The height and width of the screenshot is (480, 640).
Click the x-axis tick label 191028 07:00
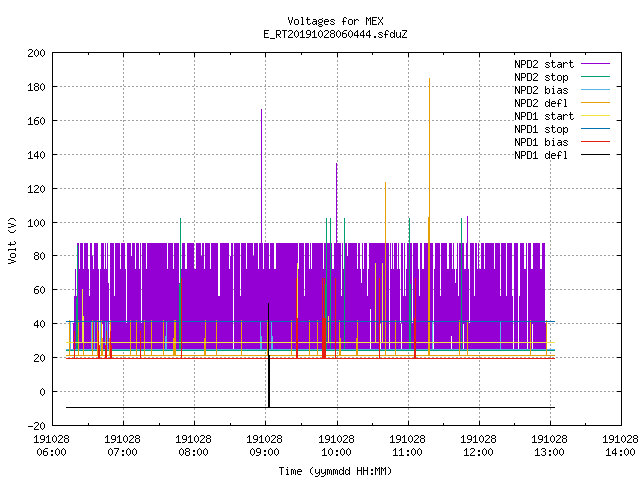[122, 445]
